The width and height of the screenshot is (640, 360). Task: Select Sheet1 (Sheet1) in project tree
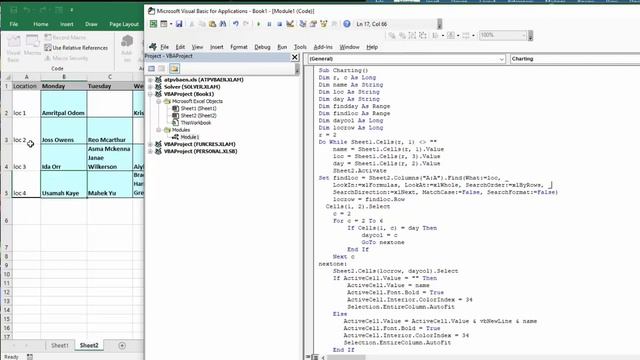[x=198, y=109]
